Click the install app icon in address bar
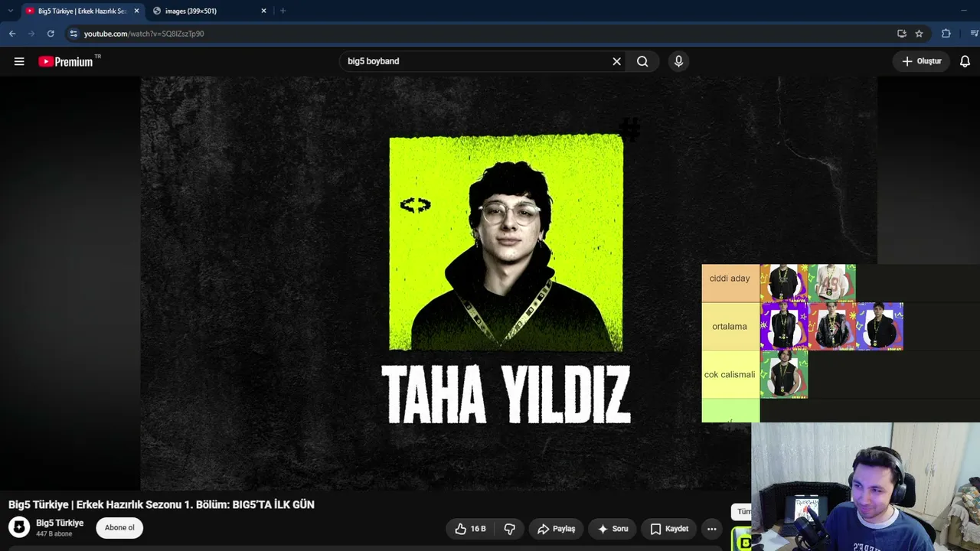Viewport: 980px width, 551px height. click(902, 34)
